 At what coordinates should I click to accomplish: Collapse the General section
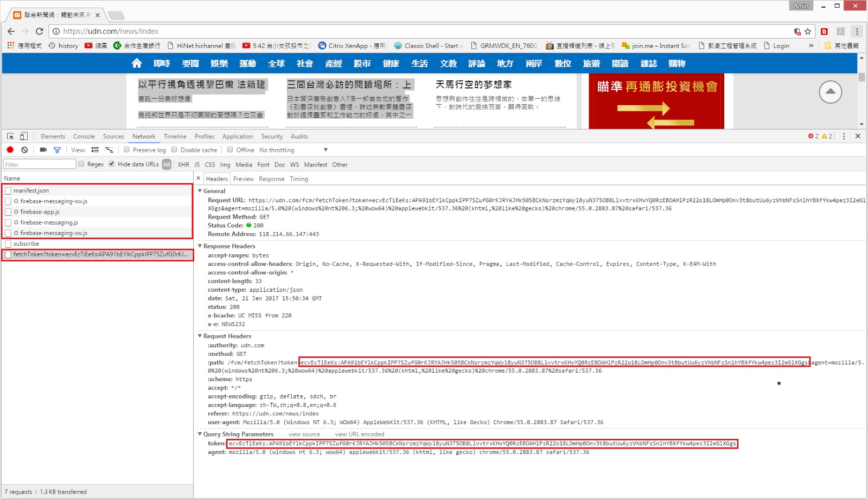click(x=200, y=191)
